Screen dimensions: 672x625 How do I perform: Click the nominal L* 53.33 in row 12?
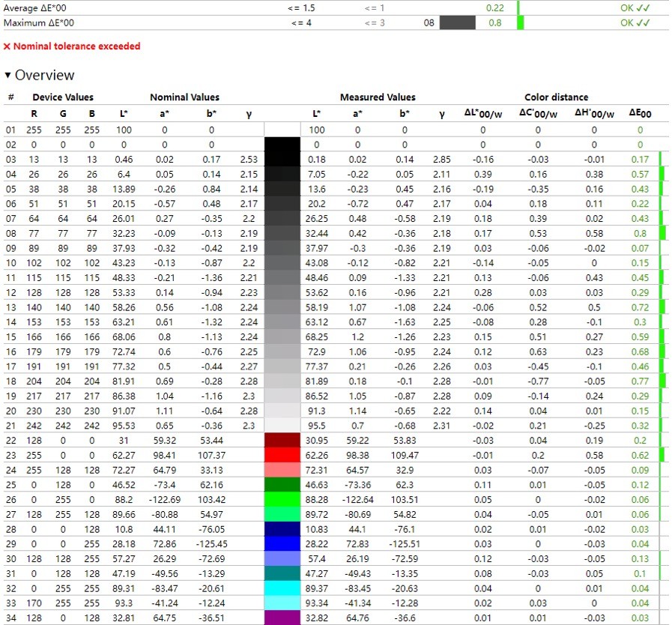tap(124, 292)
